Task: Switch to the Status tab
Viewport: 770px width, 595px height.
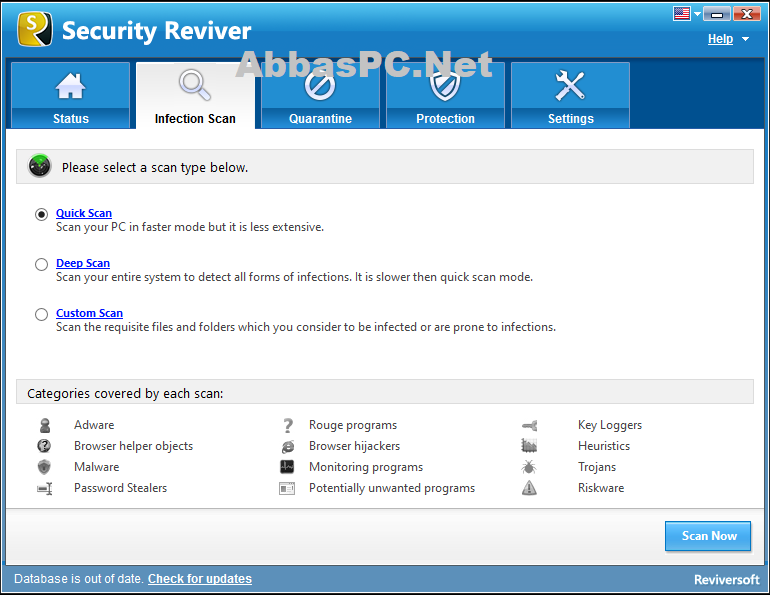Action: click(x=71, y=95)
